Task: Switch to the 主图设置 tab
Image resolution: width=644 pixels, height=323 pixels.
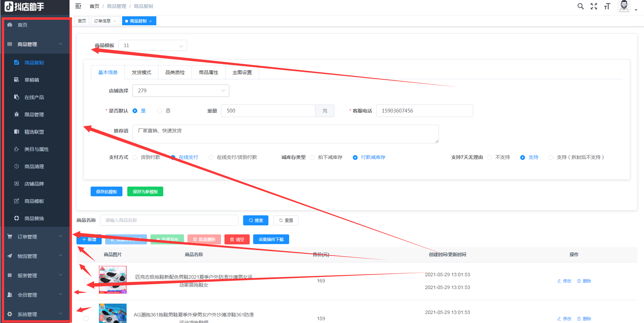Action: point(242,72)
